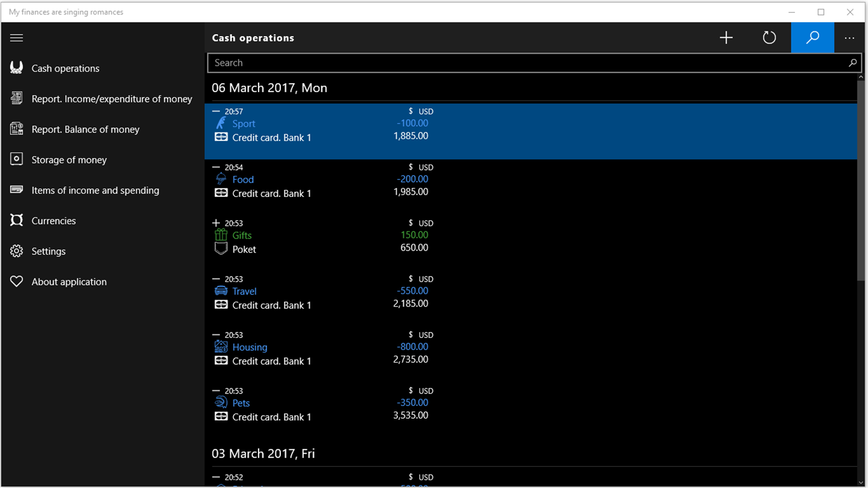This screenshot has height=488, width=868.
Task: Click the credit card icon under Pets
Action: 221,417
